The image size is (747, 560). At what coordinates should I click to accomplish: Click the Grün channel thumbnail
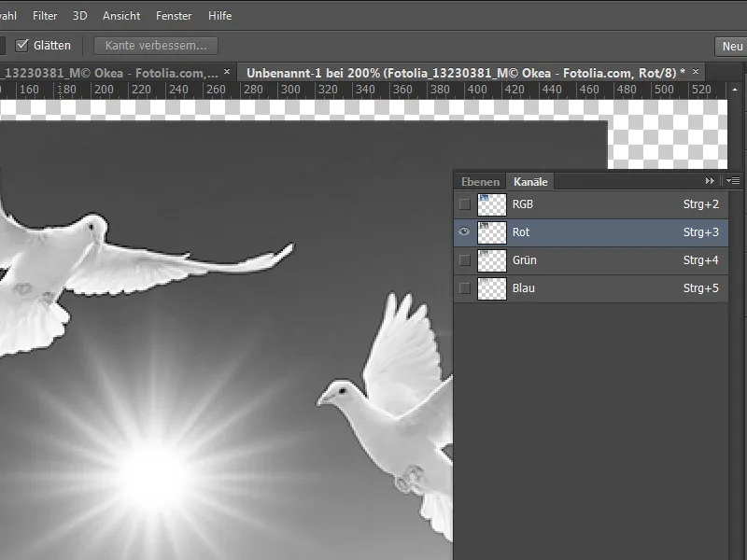[x=492, y=261]
